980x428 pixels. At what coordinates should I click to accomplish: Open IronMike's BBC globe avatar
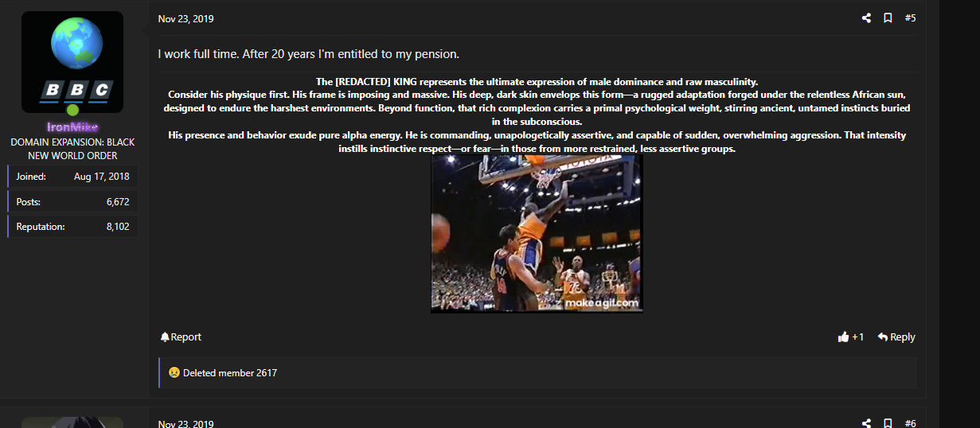72,62
